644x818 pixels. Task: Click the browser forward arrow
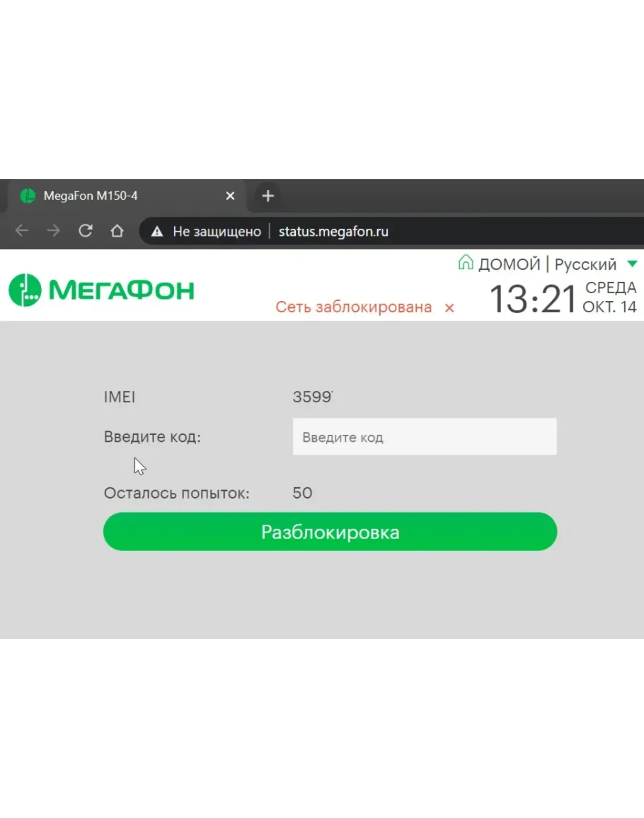[x=54, y=231]
